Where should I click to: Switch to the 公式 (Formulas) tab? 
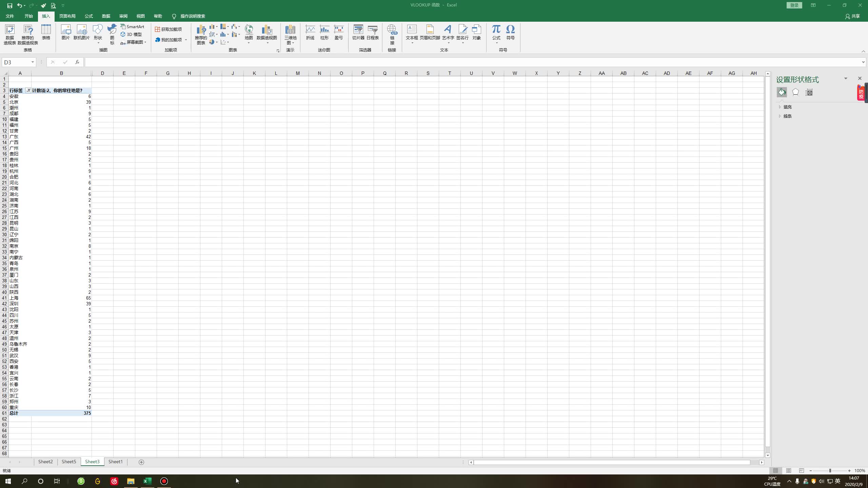[89, 16]
